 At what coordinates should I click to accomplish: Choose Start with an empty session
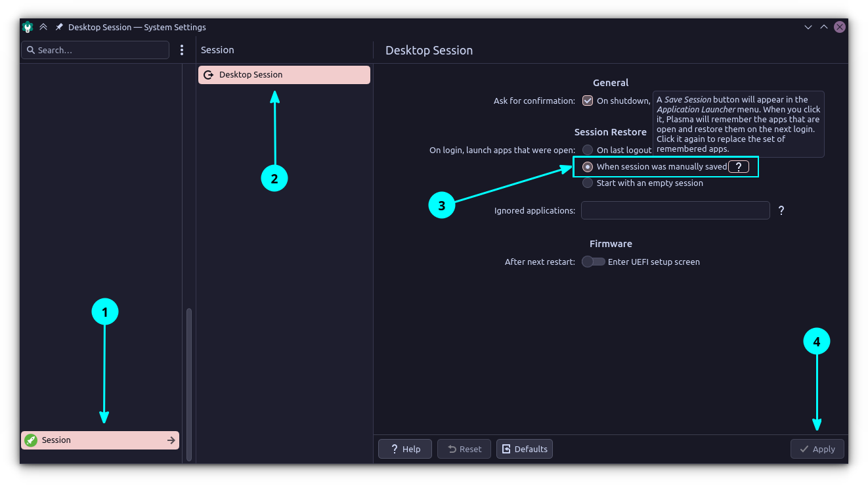point(588,183)
